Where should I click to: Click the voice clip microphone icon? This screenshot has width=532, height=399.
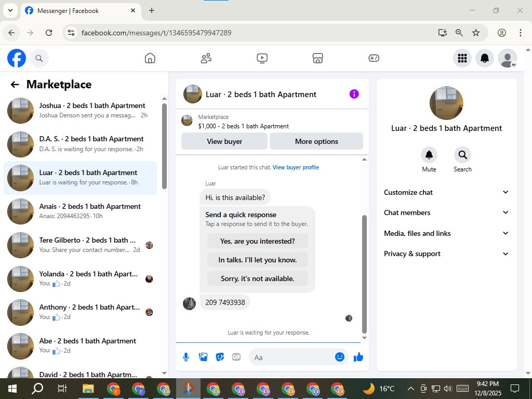tap(186, 357)
